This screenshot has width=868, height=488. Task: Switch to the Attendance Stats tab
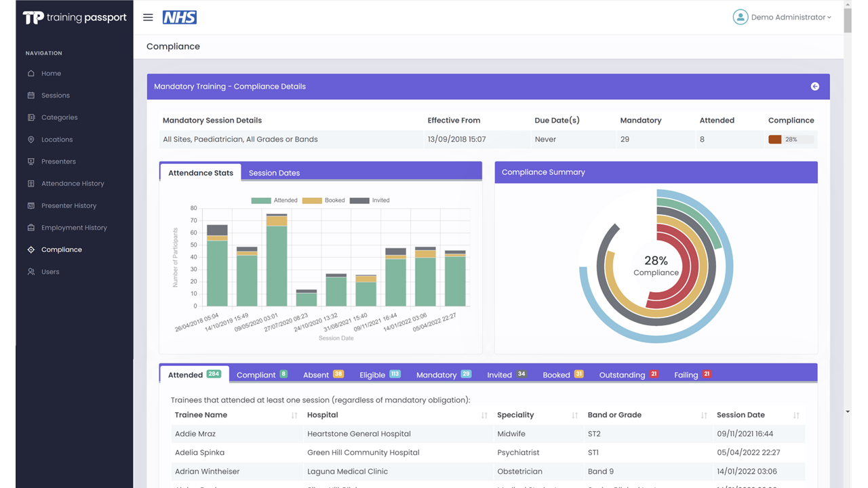(201, 173)
